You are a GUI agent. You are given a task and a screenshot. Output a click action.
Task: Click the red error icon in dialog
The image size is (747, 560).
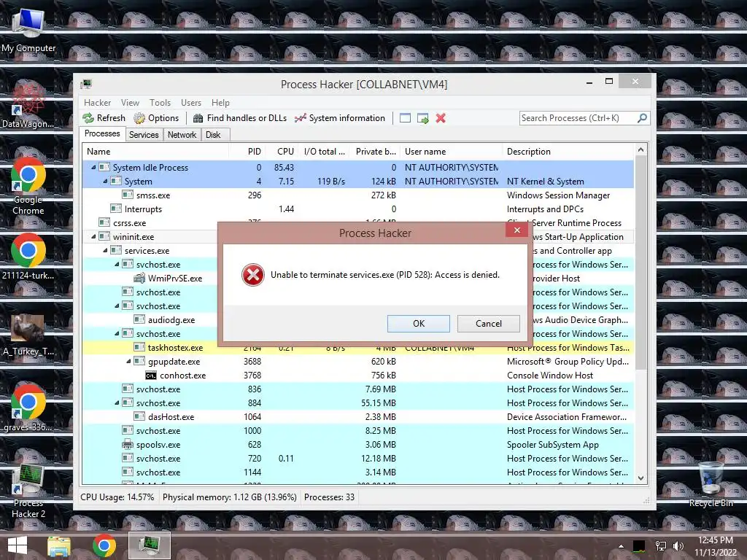[x=253, y=275]
